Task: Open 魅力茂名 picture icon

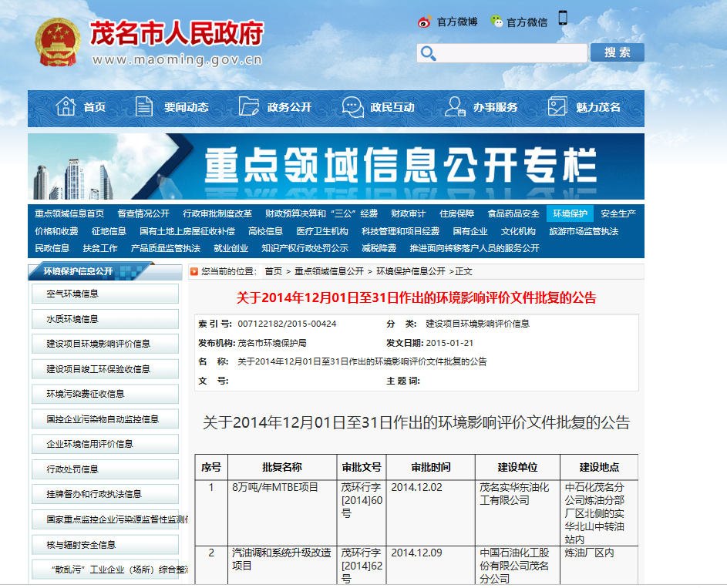Action: point(557,107)
